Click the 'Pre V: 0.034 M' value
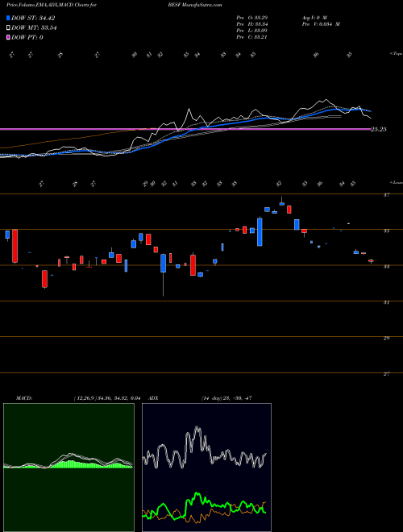Viewport: 403px width, 532px height. click(x=320, y=24)
